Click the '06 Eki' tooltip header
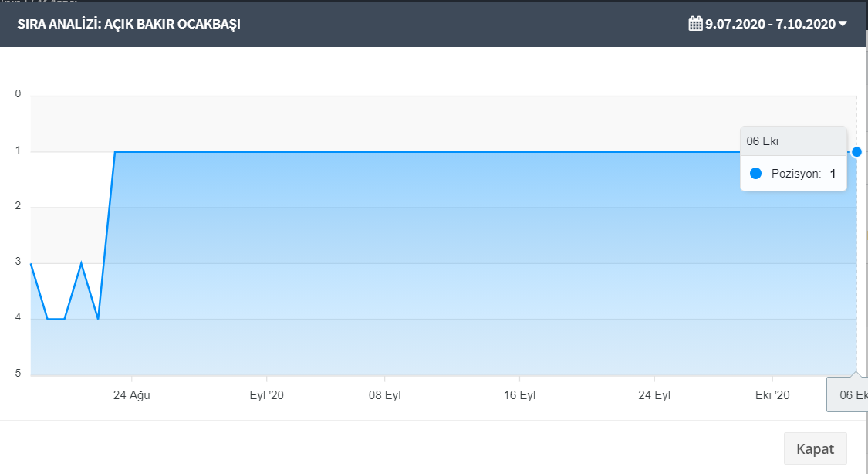 click(793, 141)
